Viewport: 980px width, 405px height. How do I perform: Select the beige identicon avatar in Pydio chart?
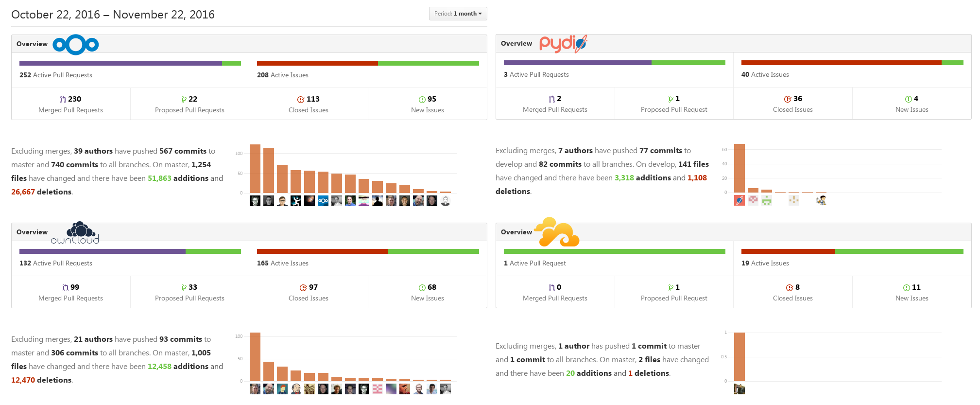pyautogui.click(x=794, y=200)
